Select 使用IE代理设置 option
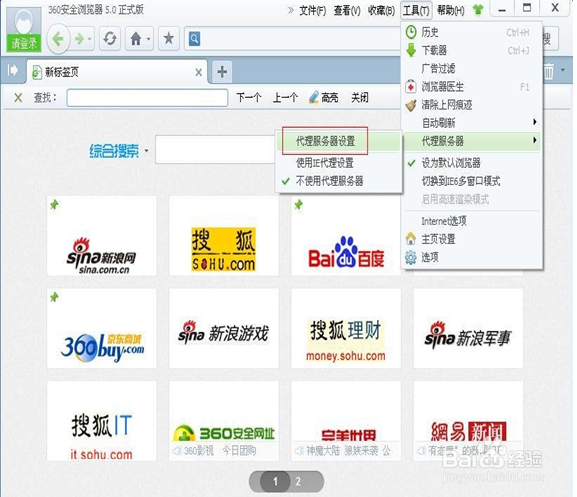Screen dimensions: 577x497 tap(339, 163)
